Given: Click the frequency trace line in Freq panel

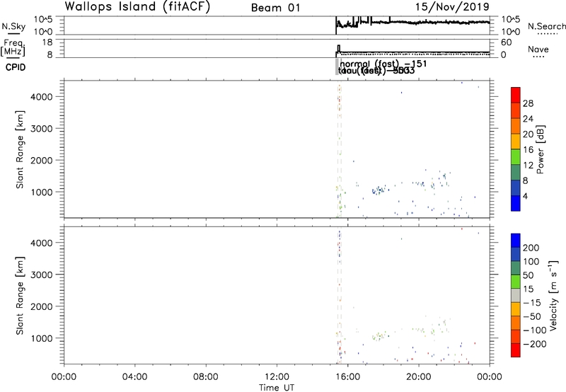Looking at the screenshot, I should (x=412, y=52).
